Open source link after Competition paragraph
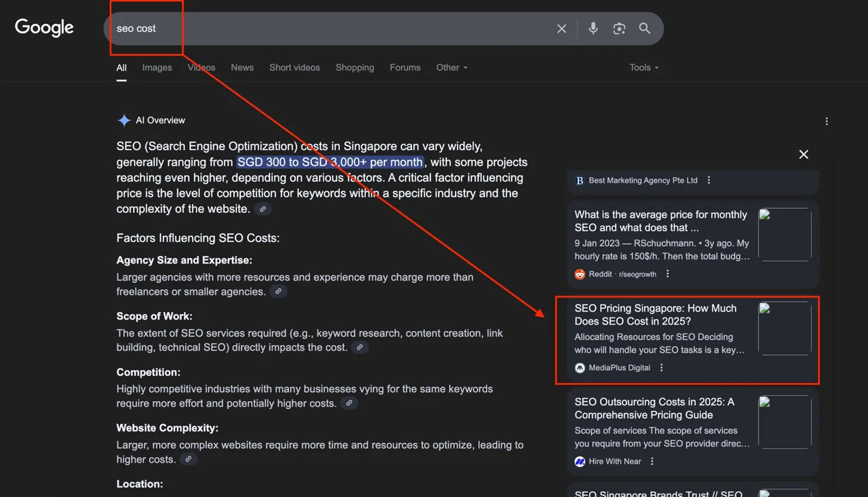Viewport: 868px width, 497px height. [349, 403]
